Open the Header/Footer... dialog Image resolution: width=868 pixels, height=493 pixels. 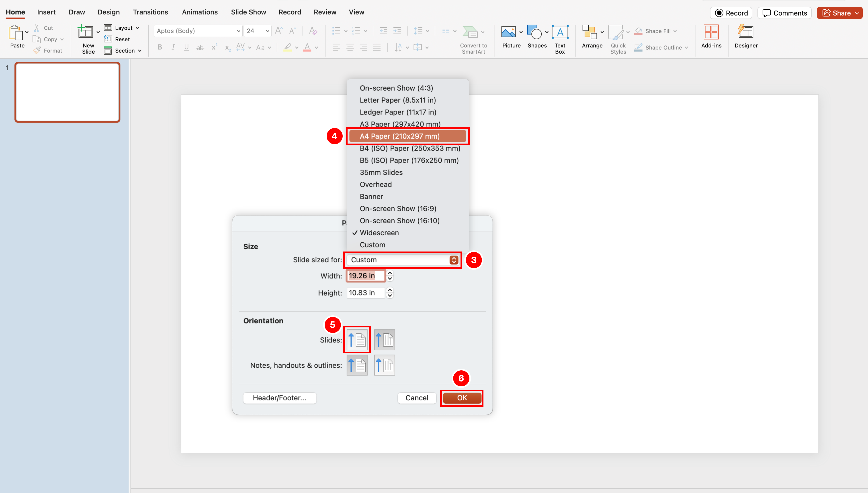coord(280,398)
